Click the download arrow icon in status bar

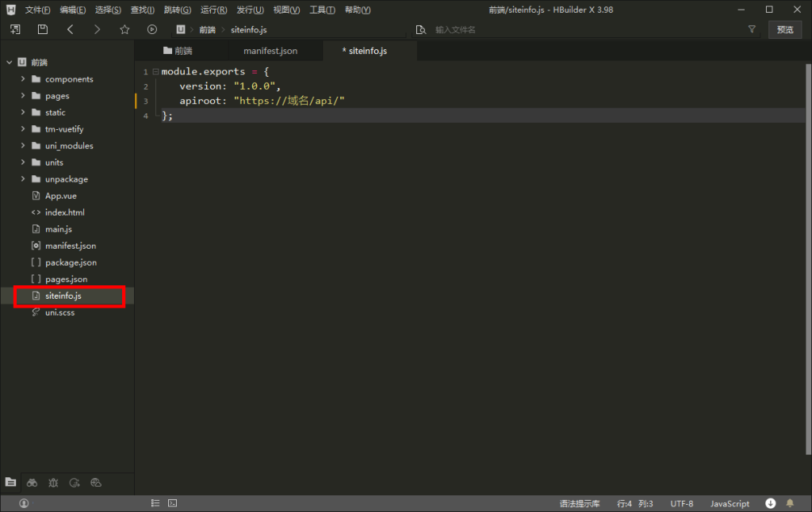[x=771, y=503]
